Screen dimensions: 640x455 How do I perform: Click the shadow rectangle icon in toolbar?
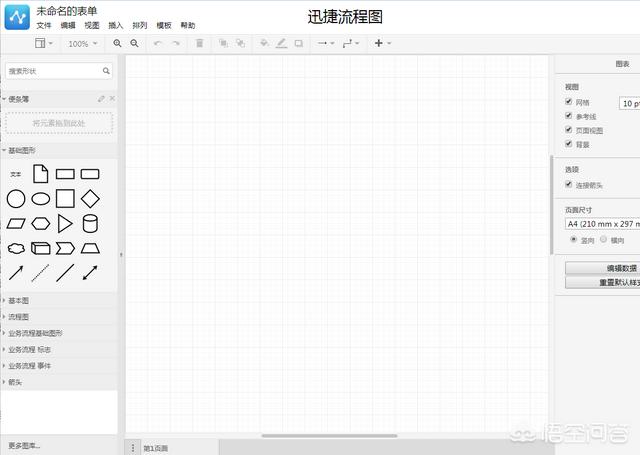point(299,43)
